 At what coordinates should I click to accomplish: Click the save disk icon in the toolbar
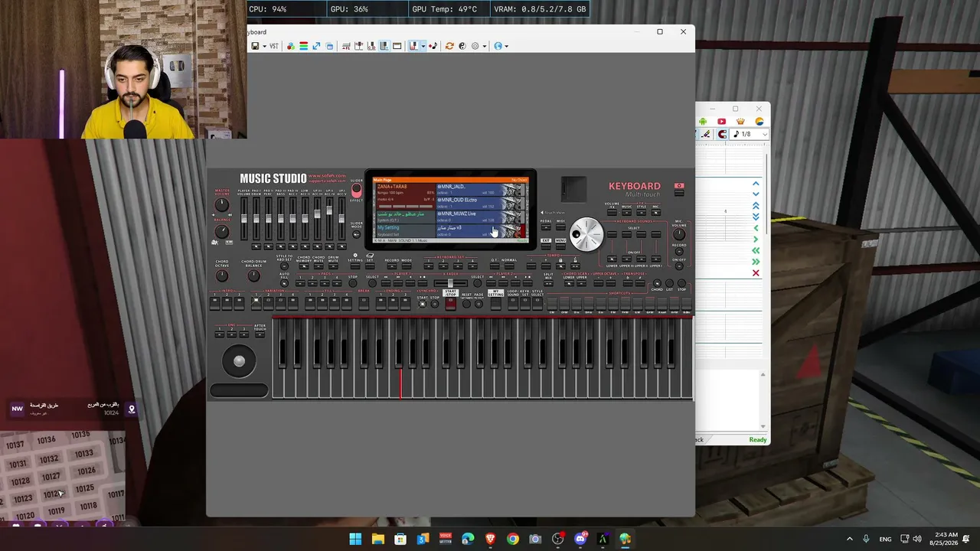click(x=255, y=46)
